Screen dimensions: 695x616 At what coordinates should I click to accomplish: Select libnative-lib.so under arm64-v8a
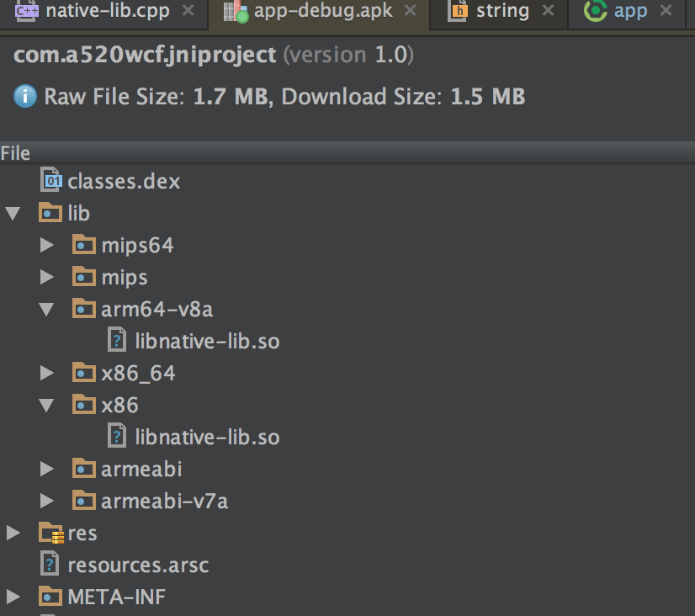pos(207,341)
